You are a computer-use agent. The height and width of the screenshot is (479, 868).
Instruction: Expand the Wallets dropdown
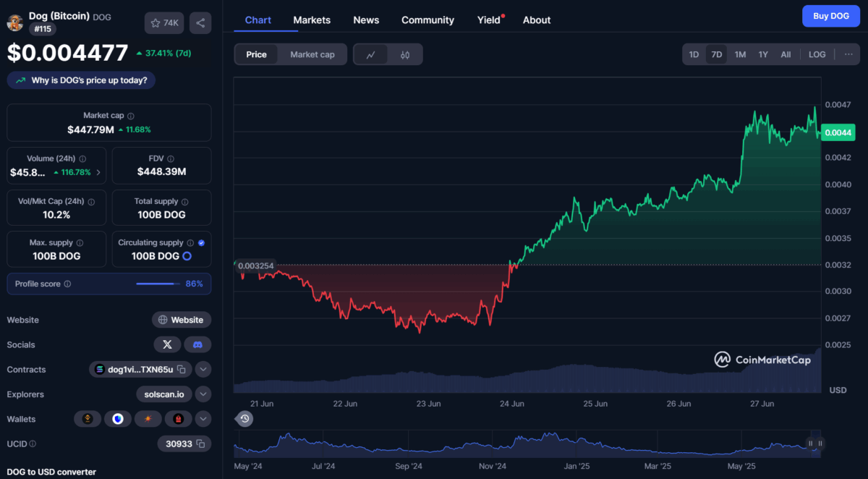click(203, 419)
